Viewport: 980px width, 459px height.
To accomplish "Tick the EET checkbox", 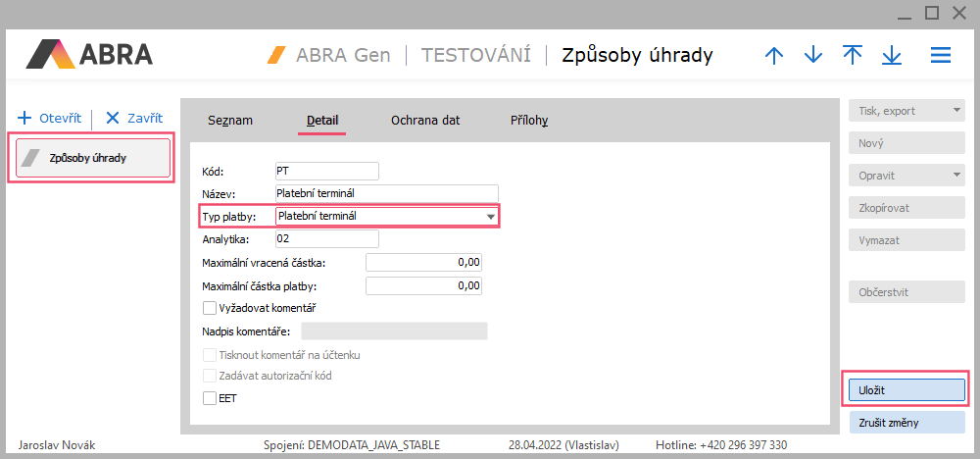I will (210, 398).
